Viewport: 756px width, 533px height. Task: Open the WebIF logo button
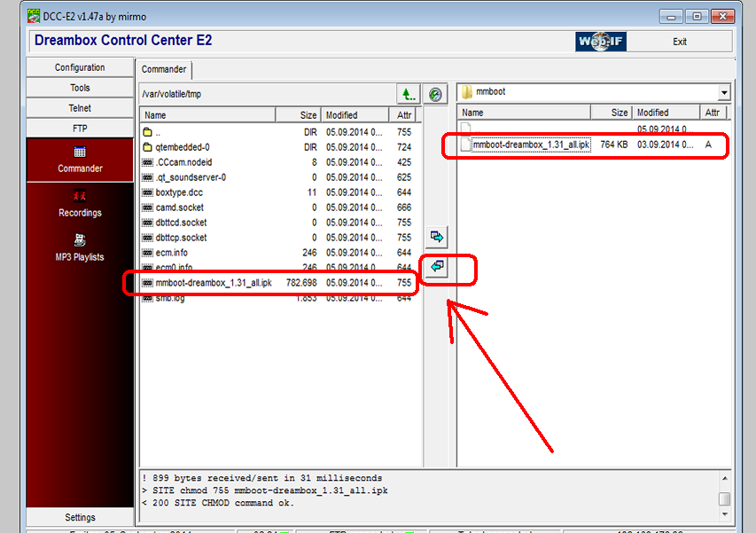(x=601, y=42)
